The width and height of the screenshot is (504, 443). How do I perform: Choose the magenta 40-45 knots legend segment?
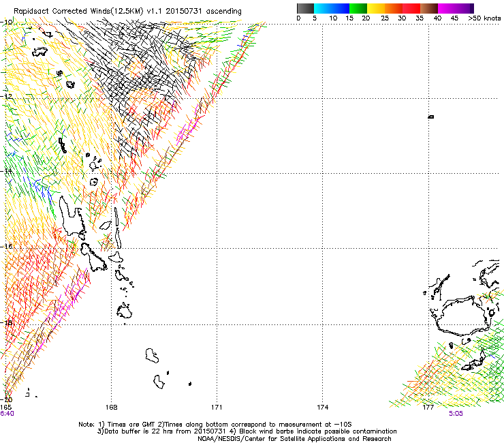pyautogui.click(x=447, y=8)
